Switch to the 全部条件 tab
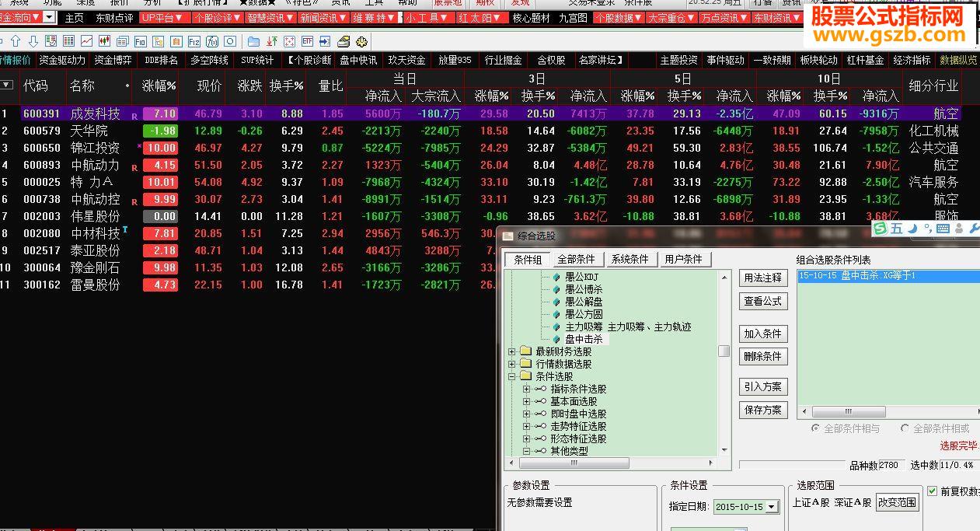This screenshot has width=980, height=531. coord(576,260)
